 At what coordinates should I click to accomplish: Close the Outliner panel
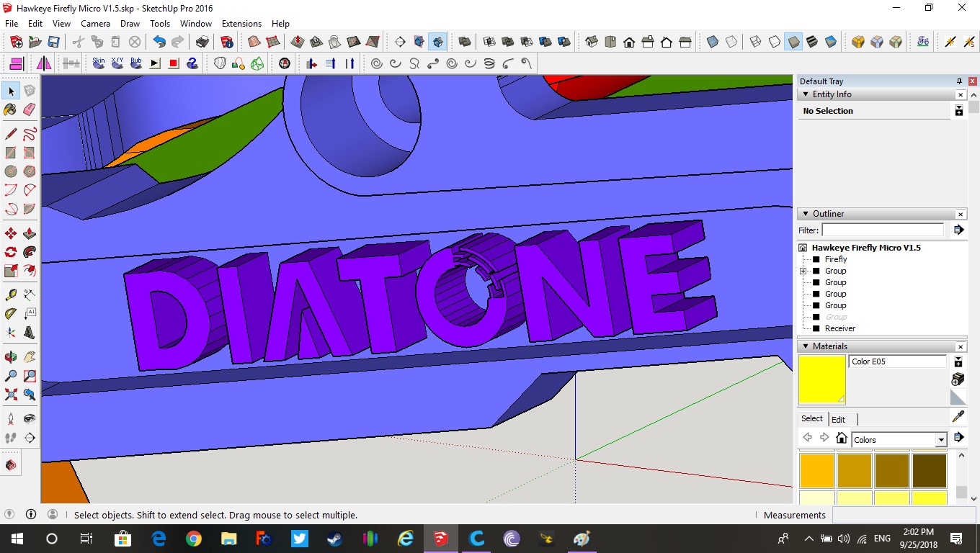pos(961,214)
